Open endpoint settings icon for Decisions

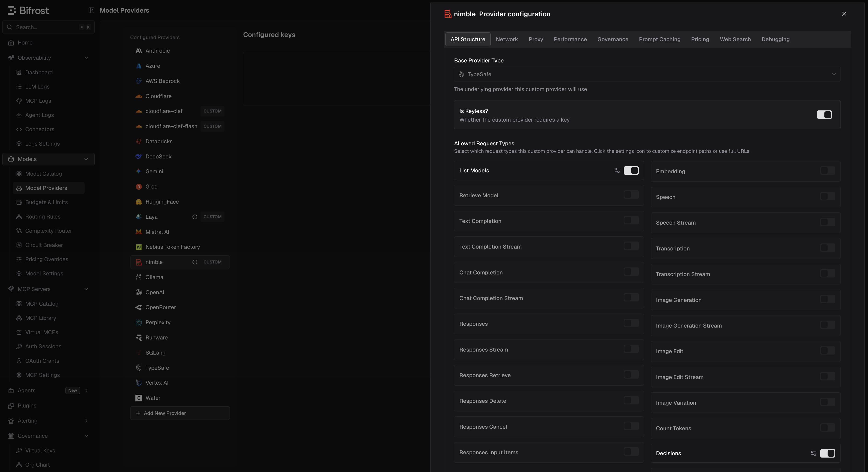point(813,453)
